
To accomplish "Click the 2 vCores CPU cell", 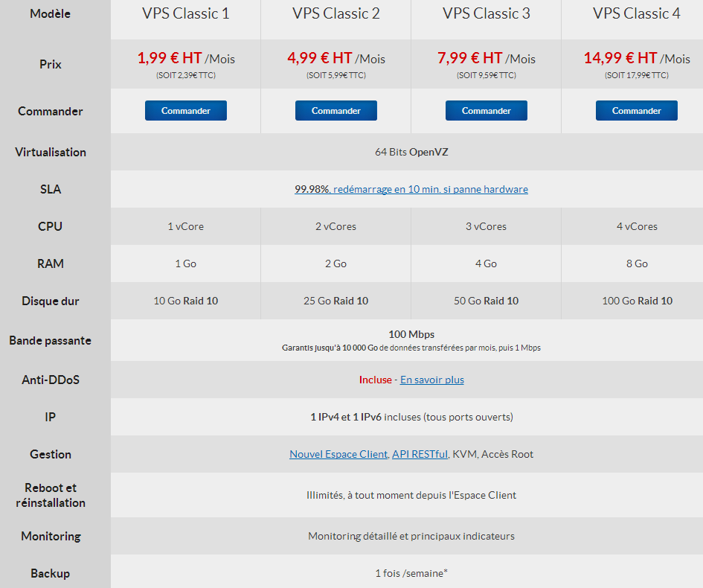I will pyautogui.click(x=336, y=226).
